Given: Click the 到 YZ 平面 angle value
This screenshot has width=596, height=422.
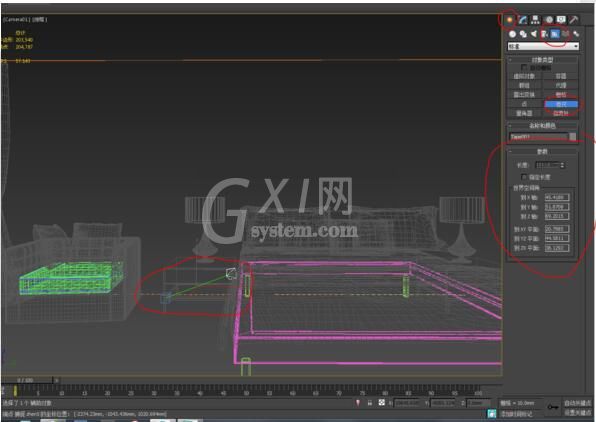Looking at the screenshot, I should click(557, 238).
